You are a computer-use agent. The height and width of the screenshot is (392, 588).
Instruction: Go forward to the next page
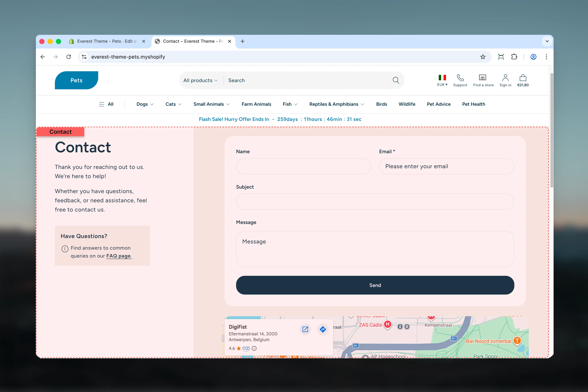pos(55,57)
